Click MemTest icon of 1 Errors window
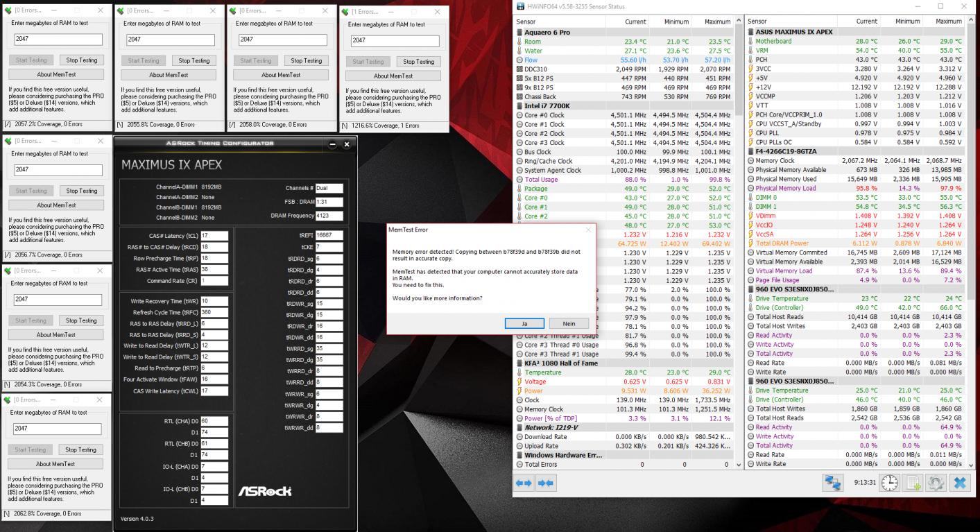Viewport: 980px width, 532px height. point(345,12)
